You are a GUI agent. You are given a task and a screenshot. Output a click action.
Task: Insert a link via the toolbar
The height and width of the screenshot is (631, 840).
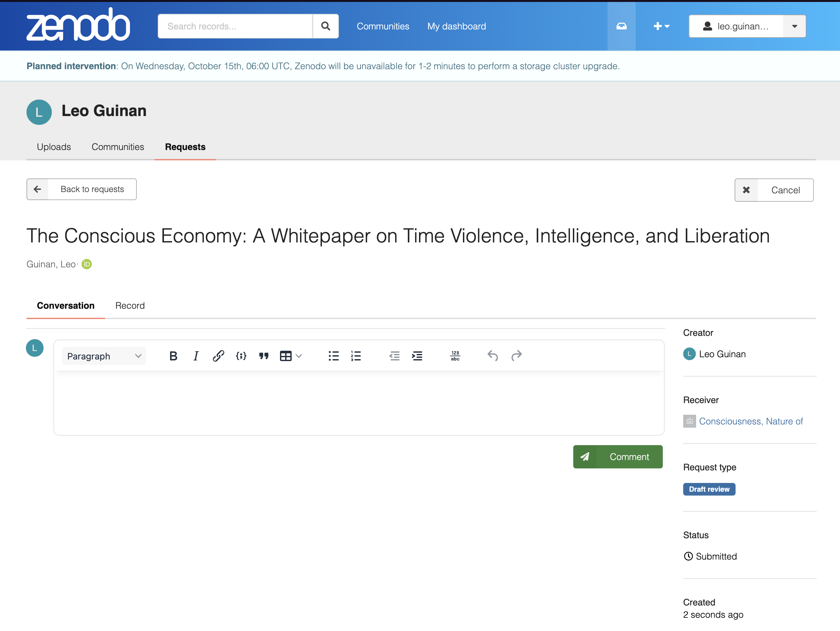218,356
